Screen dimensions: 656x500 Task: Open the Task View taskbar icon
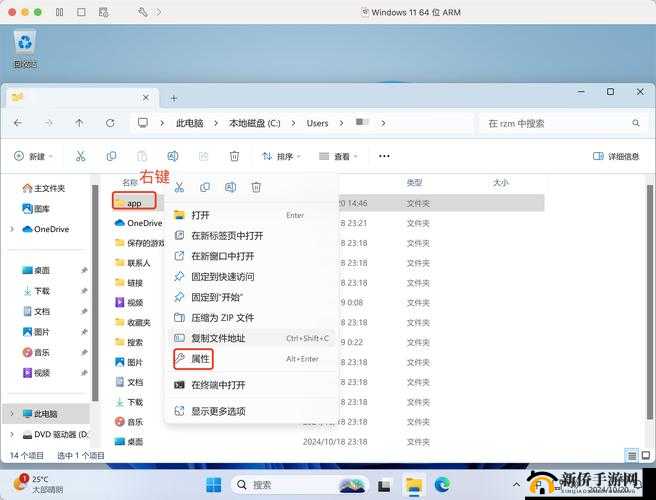pyautogui.click(x=384, y=485)
